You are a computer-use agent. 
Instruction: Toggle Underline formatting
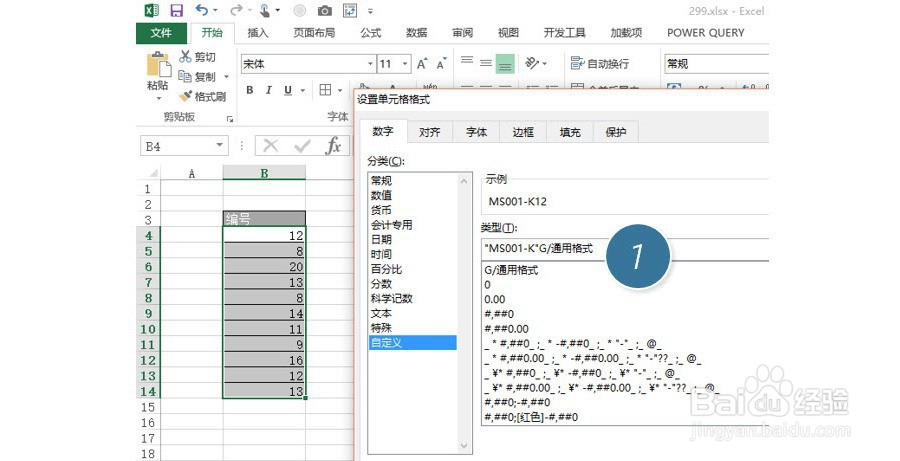click(x=288, y=90)
